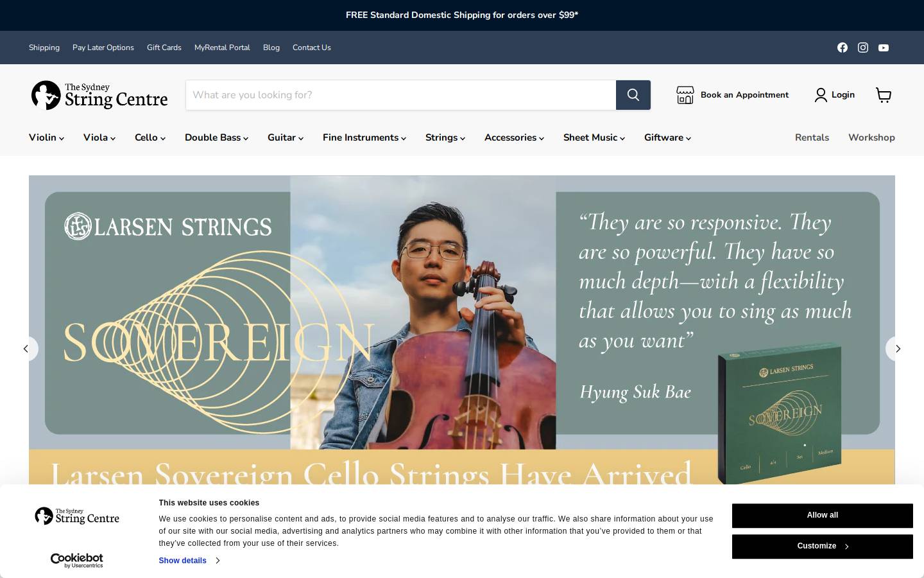Click the Login link text
This screenshot has height=578, width=924.
click(843, 95)
